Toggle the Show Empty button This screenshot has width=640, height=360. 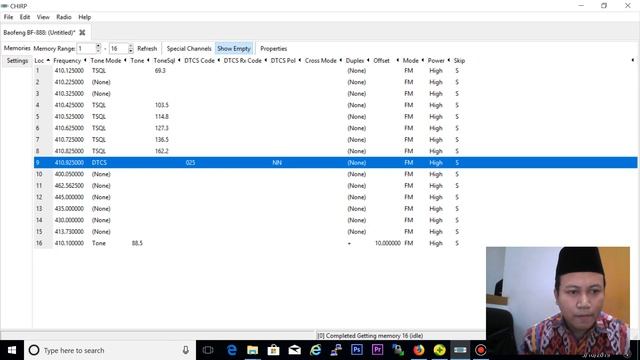click(234, 49)
